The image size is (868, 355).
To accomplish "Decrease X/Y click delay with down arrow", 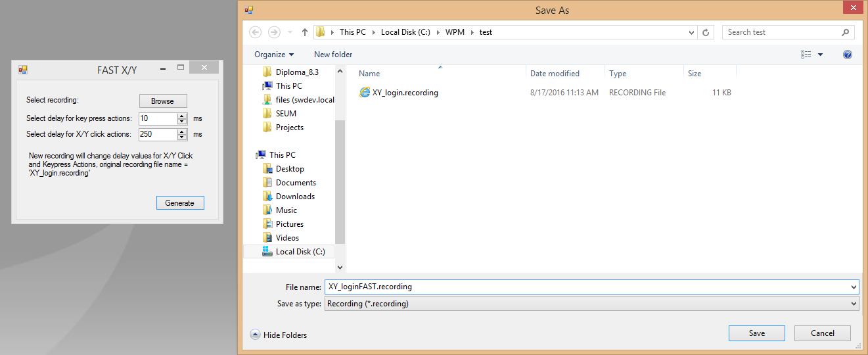I will [183, 137].
